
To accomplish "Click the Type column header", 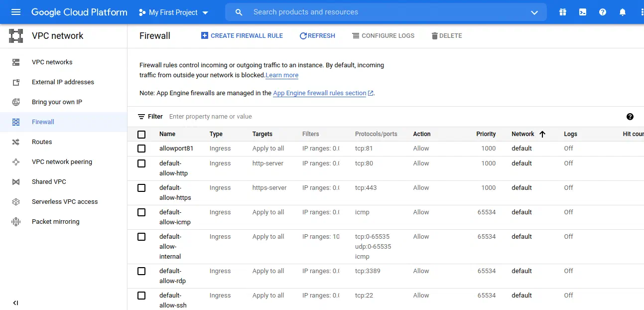I will click(216, 134).
